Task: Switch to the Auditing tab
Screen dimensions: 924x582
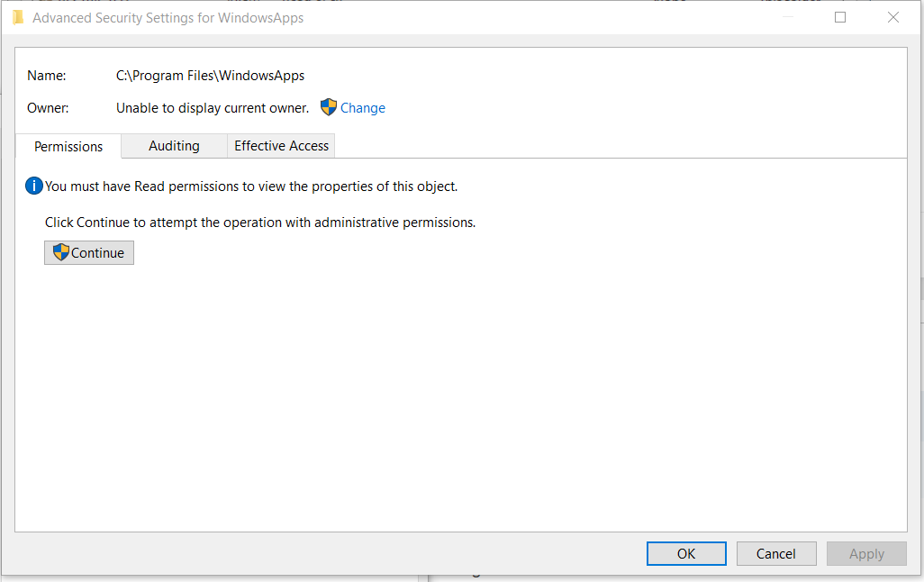Action: 173,146
